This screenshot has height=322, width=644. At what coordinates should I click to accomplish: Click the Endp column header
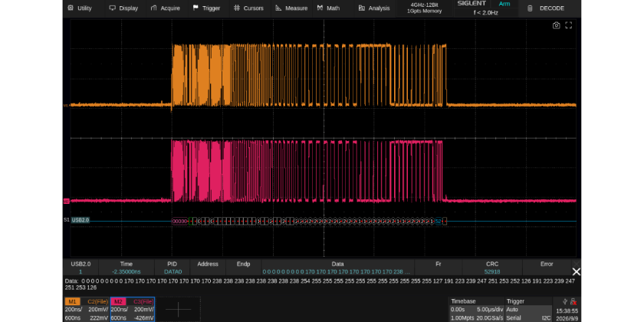click(244, 264)
